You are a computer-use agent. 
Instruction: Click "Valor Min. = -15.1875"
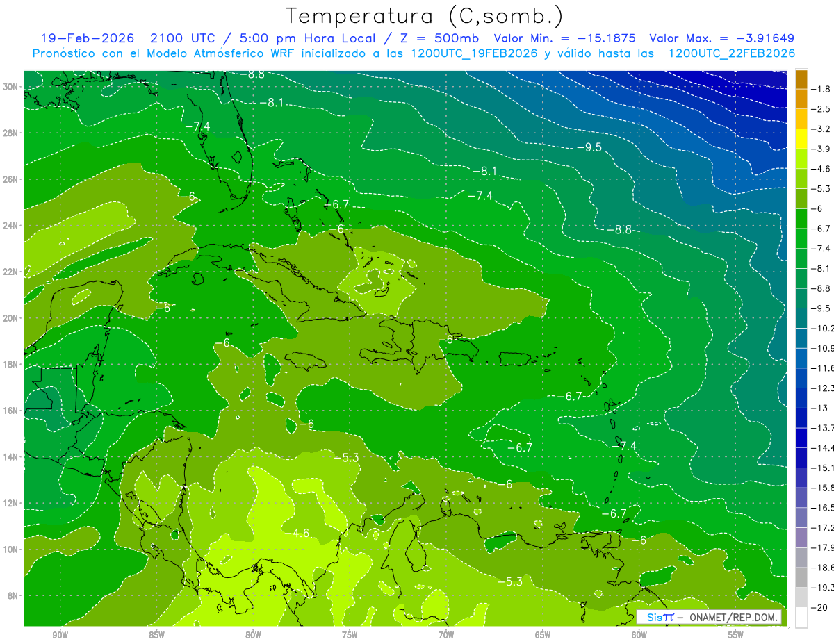point(565,38)
